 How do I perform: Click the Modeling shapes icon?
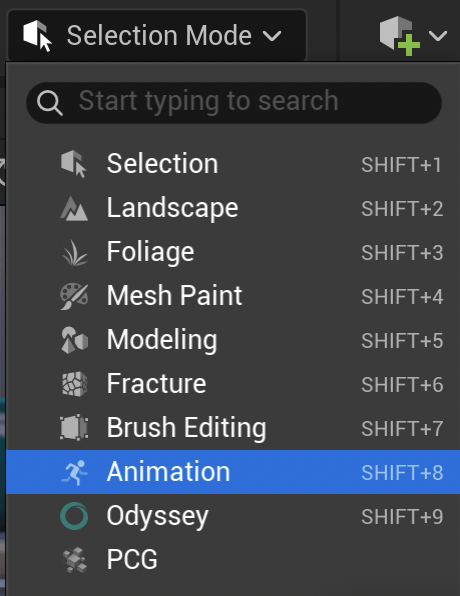(x=75, y=340)
